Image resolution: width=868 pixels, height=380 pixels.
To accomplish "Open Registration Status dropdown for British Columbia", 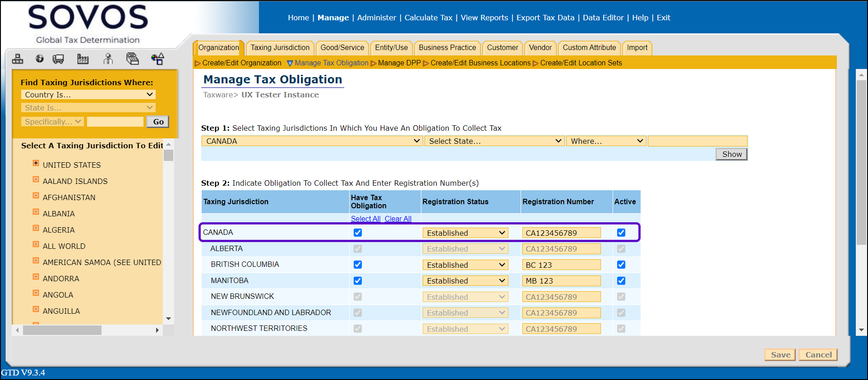I will coord(465,265).
